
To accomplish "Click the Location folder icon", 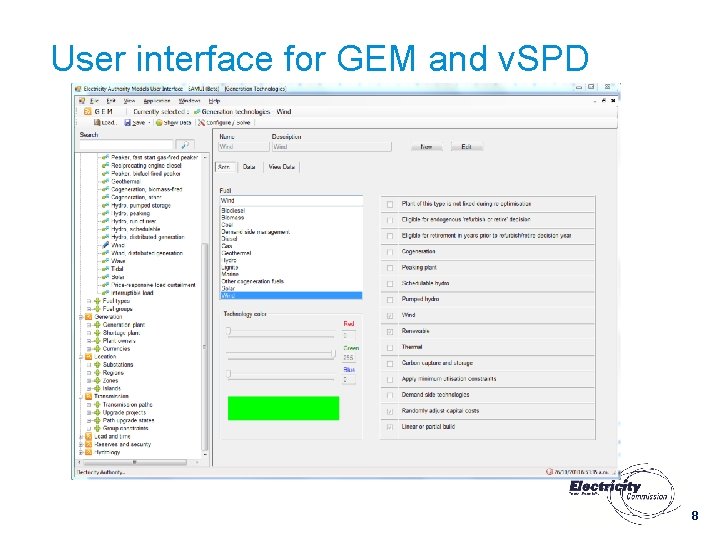I will pyautogui.click(x=89, y=356).
